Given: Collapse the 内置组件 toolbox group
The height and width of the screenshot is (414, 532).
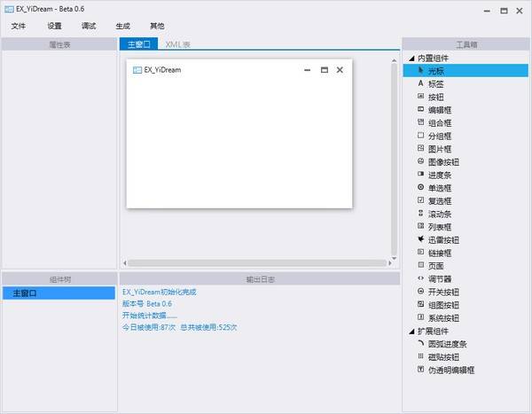Looking at the screenshot, I should (x=412, y=59).
